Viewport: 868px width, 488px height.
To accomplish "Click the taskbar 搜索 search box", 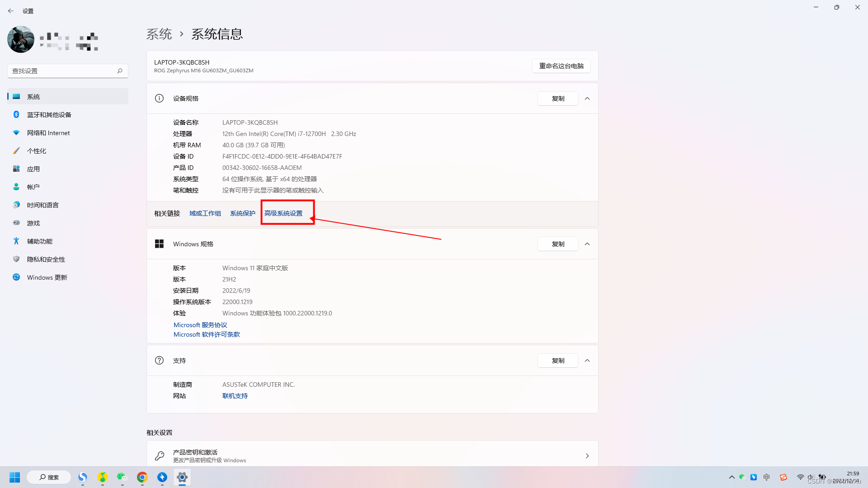I will [x=49, y=477].
